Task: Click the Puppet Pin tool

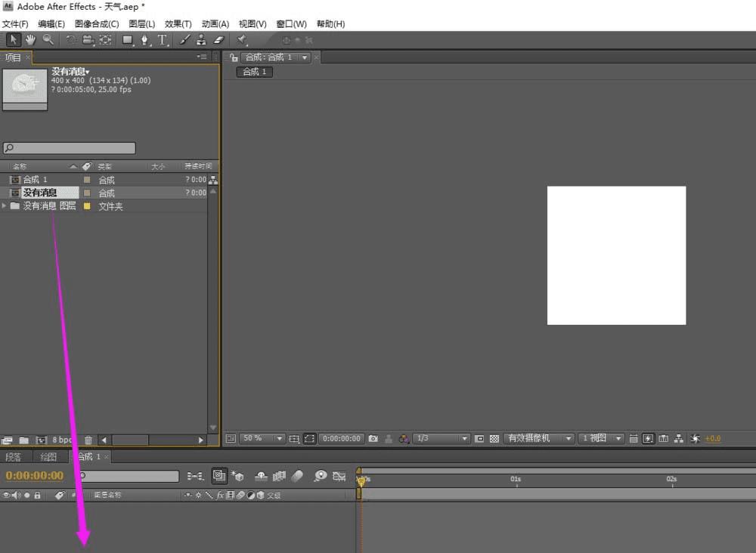Action: pos(243,40)
